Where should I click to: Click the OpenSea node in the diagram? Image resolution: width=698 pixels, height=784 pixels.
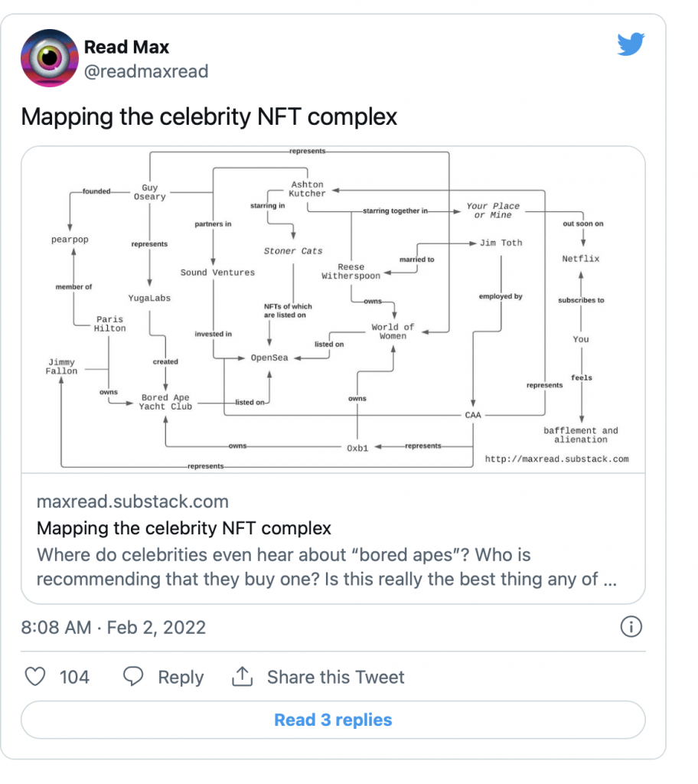(x=269, y=358)
